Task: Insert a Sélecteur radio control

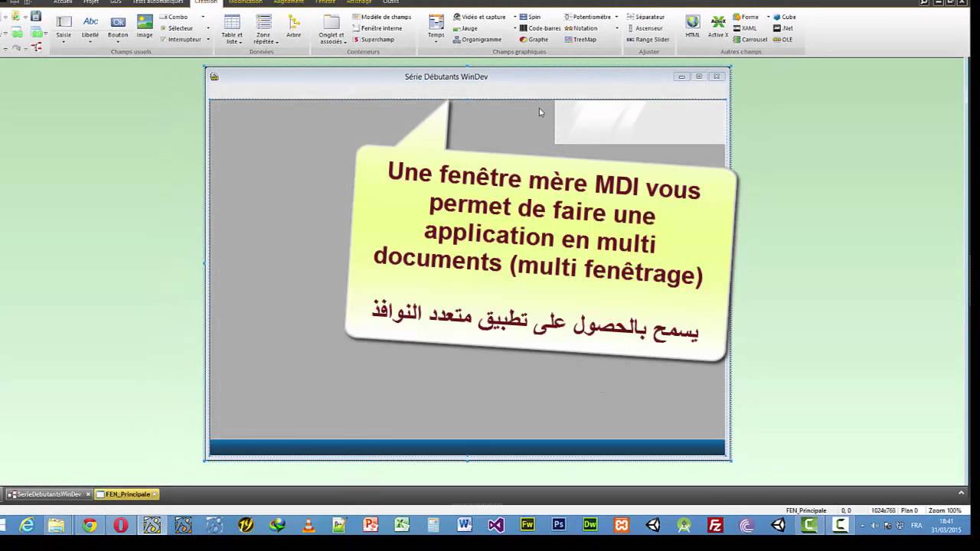Action: (176, 28)
